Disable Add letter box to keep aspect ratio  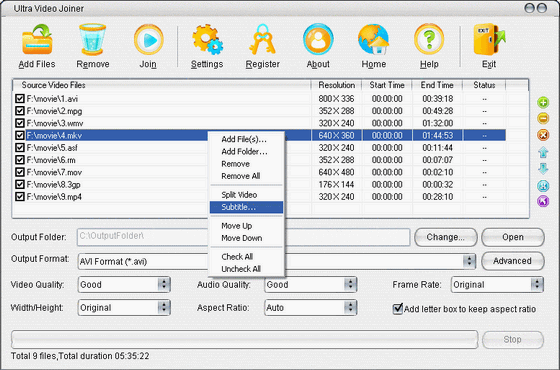click(398, 309)
